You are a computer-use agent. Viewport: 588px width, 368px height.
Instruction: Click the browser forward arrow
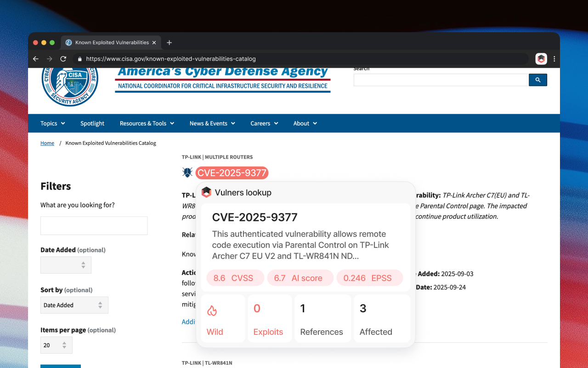[x=50, y=59]
